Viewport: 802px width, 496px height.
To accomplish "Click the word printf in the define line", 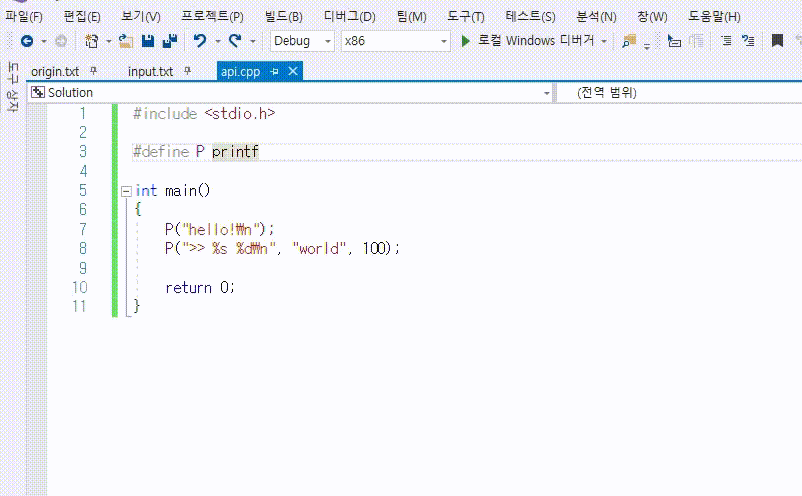I will (x=235, y=152).
